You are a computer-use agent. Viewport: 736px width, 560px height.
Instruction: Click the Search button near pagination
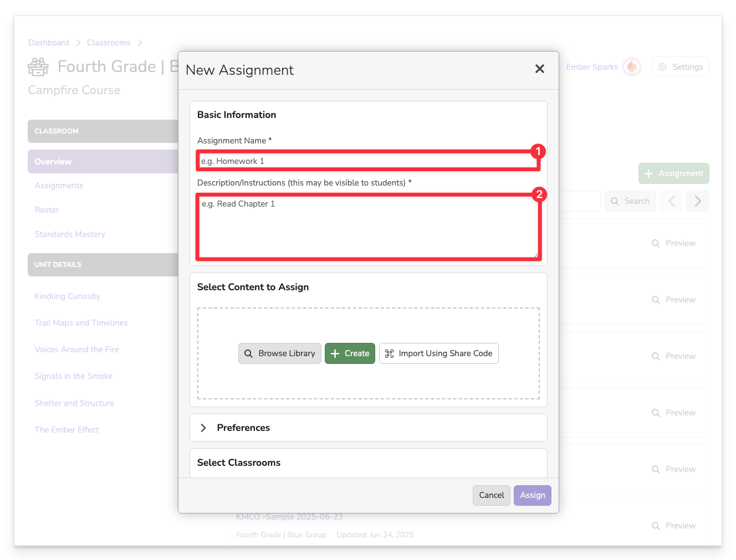point(630,201)
